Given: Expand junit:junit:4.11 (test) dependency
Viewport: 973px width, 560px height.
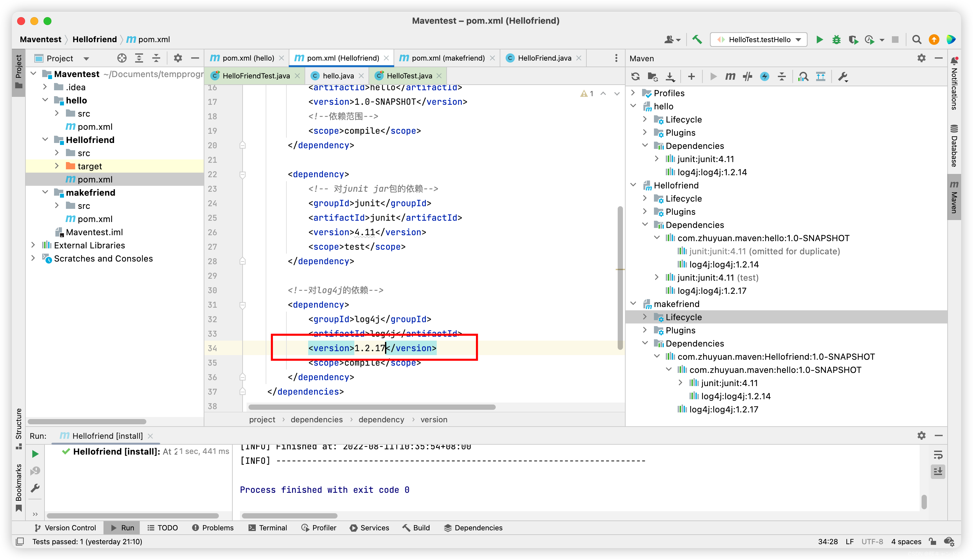Looking at the screenshot, I should (657, 277).
